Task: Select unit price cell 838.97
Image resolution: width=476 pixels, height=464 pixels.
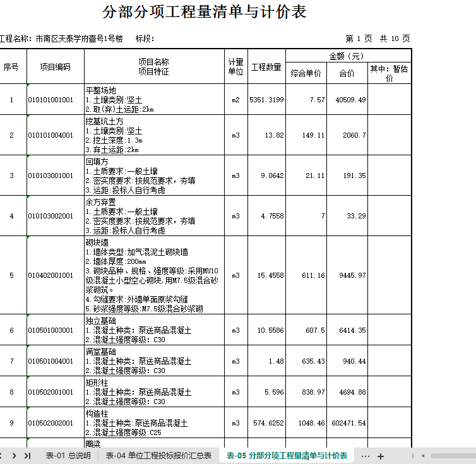Action: [x=306, y=392]
